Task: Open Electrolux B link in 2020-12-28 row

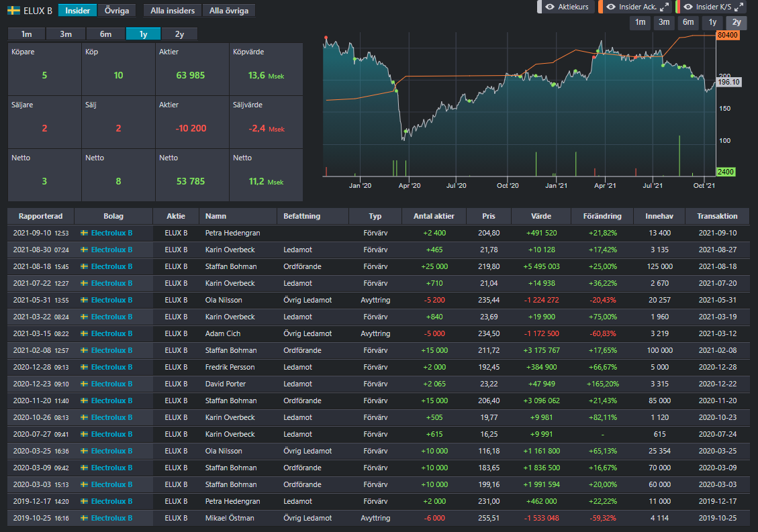Action: pyautogui.click(x=111, y=367)
